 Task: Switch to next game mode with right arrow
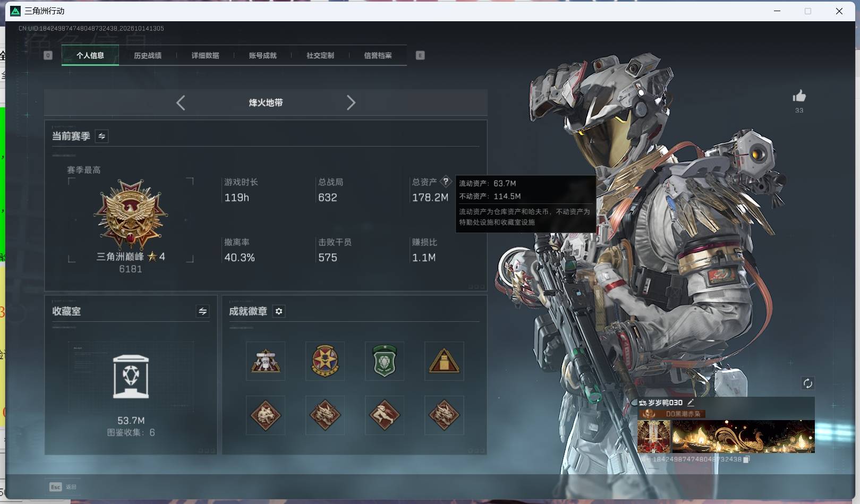pyautogui.click(x=351, y=102)
